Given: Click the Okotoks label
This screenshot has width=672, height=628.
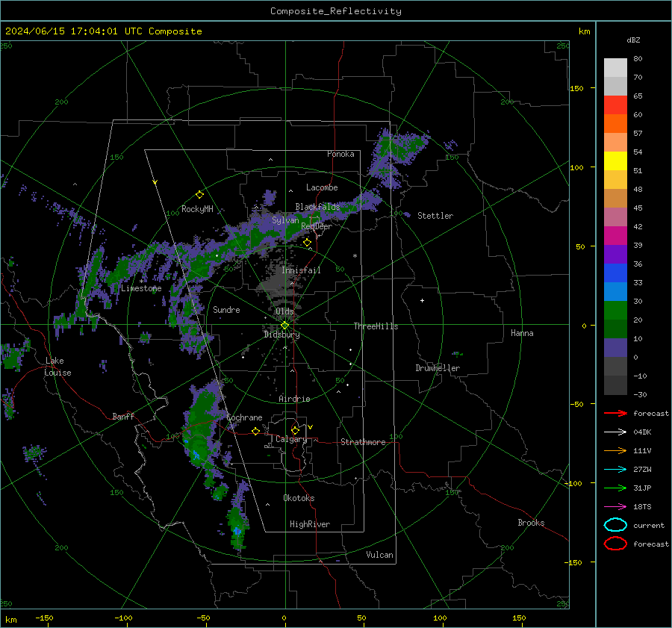Looking at the screenshot, I should point(299,498).
